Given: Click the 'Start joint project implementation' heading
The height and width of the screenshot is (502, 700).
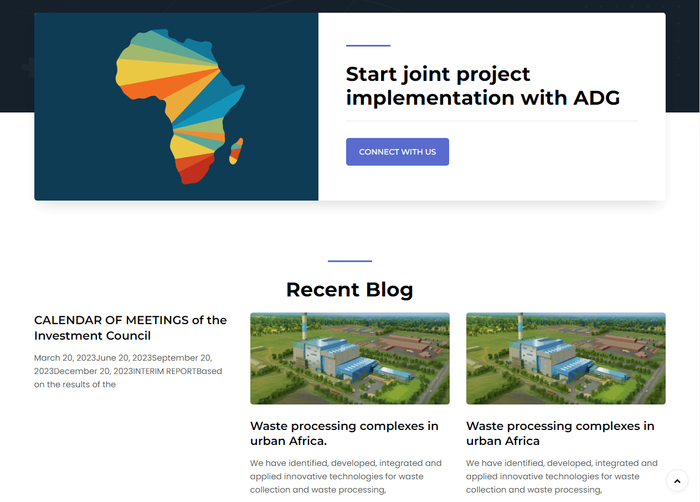Looking at the screenshot, I should coord(483,86).
